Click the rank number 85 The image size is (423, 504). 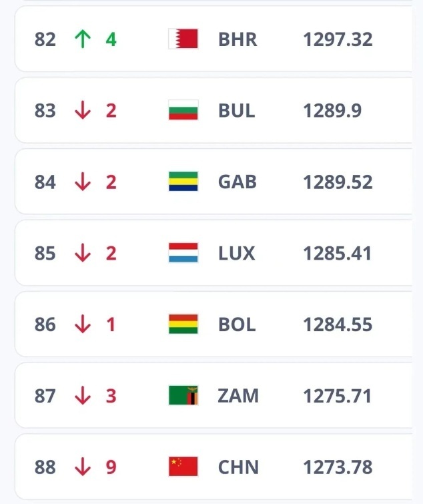click(45, 254)
